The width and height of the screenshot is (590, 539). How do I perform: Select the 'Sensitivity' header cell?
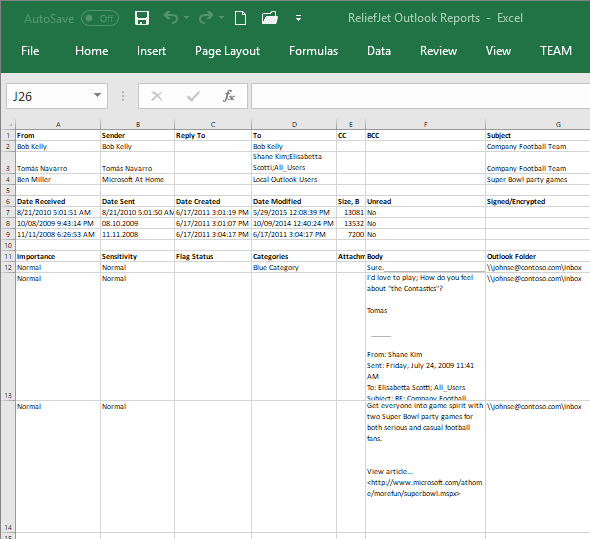tap(138, 256)
